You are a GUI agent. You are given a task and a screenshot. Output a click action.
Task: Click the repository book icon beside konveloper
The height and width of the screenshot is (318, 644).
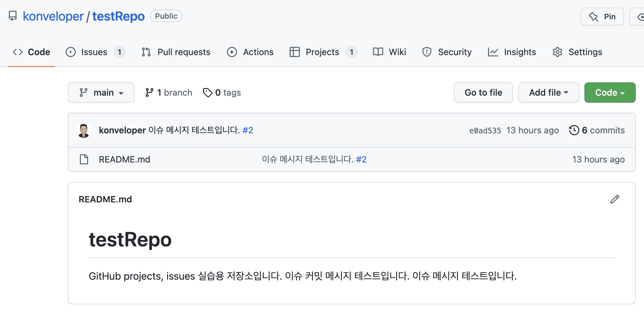click(x=12, y=16)
